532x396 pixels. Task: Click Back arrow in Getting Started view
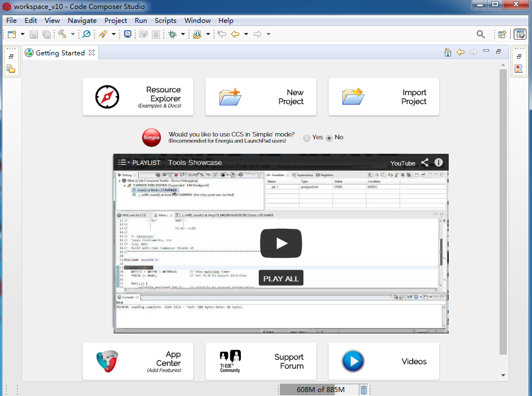click(x=460, y=52)
